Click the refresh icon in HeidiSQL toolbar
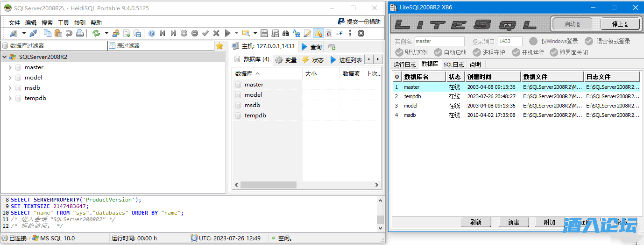Screen dimensions: 644x245 coord(96,33)
